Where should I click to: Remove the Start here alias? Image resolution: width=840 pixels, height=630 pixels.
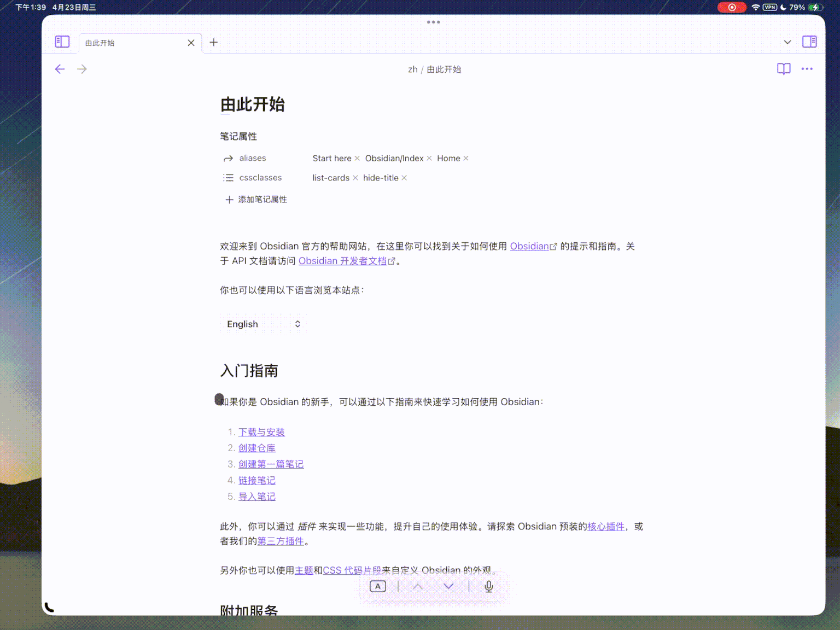coord(357,159)
